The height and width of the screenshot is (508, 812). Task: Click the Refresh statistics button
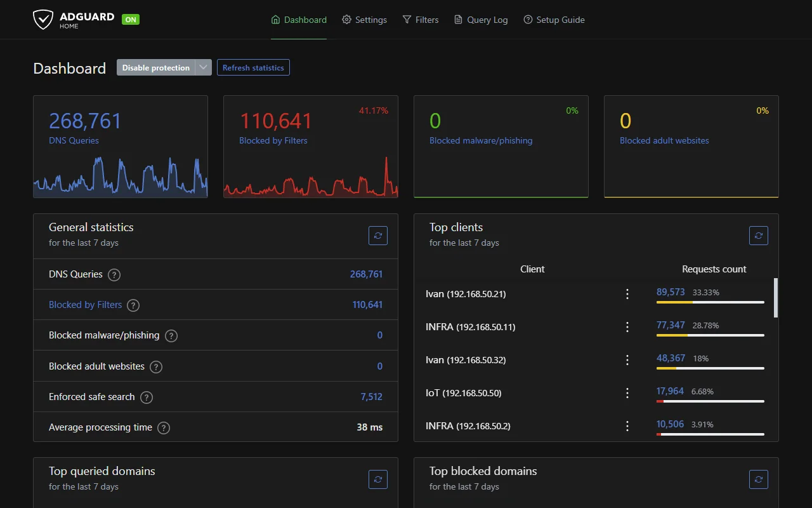[x=253, y=67]
